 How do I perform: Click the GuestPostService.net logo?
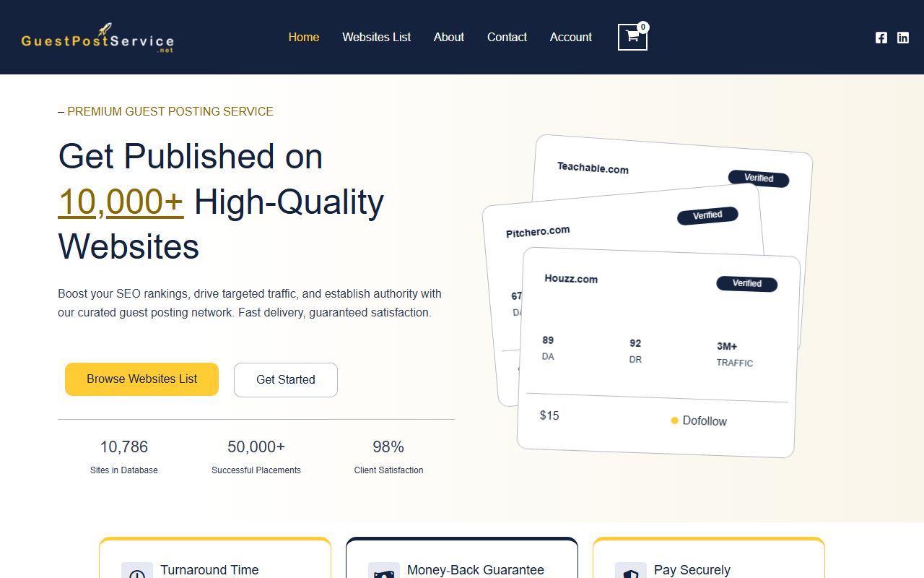click(97, 38)
